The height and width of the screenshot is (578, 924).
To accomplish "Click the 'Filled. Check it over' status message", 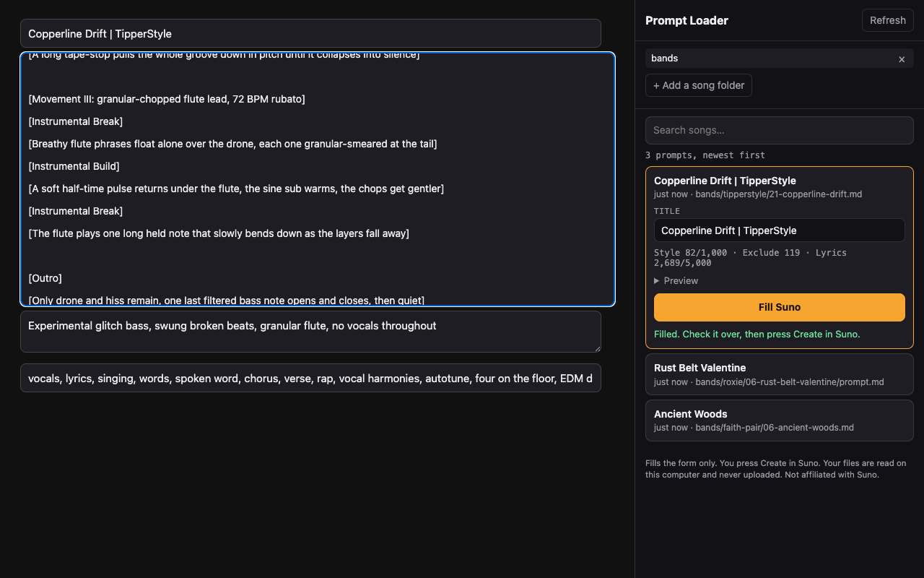I will [x=757, y=335].
